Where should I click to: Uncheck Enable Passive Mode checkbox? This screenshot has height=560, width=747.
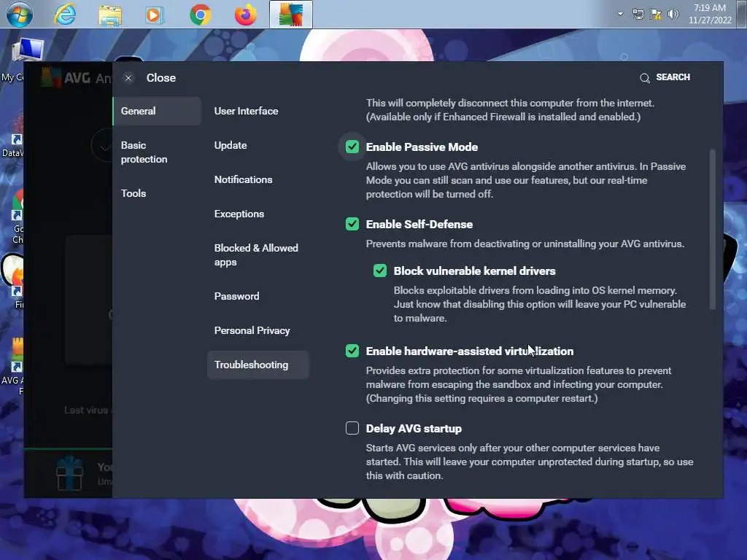352,147
